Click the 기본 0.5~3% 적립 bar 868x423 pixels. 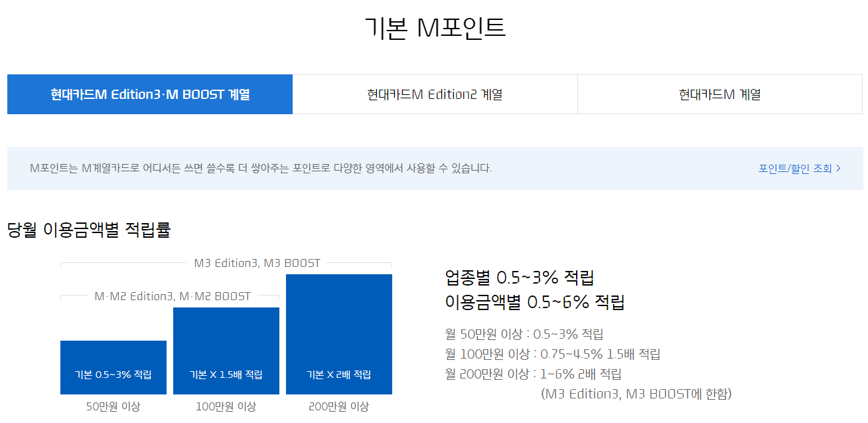(x=113, y=367)
